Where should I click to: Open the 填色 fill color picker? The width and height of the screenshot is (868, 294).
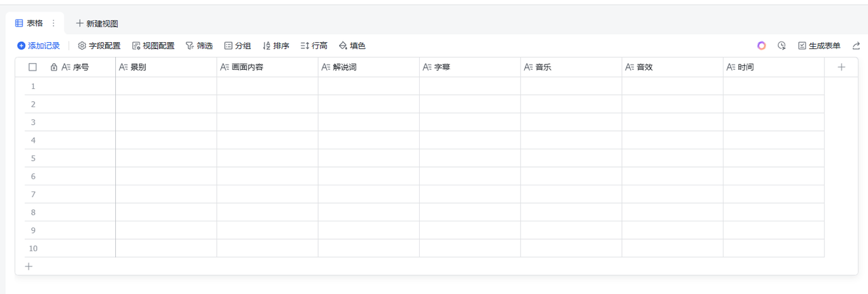click(x=352, y=45)
